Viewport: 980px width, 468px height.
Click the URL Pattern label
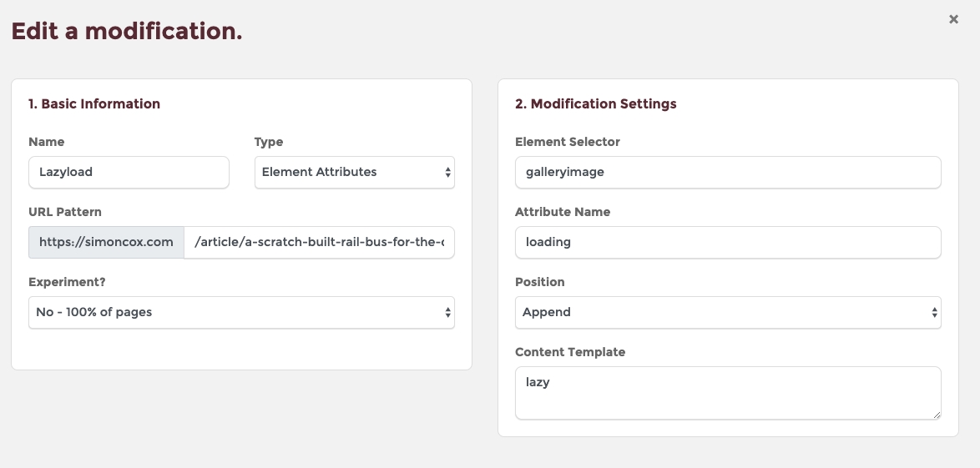coord(65,212)
